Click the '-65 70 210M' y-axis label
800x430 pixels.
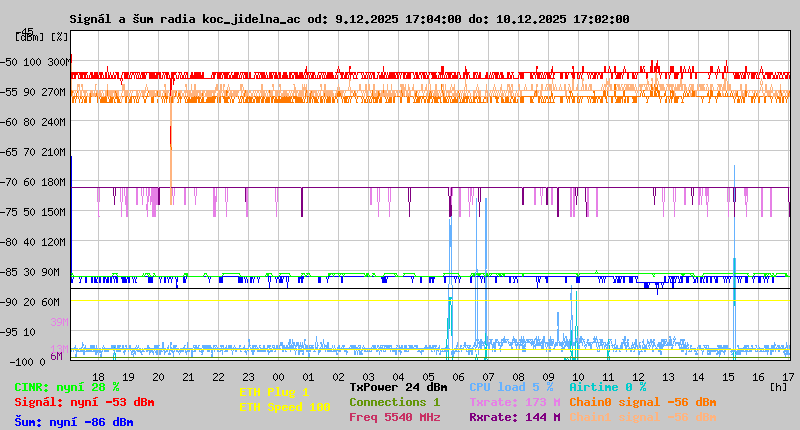coord(33,152)
